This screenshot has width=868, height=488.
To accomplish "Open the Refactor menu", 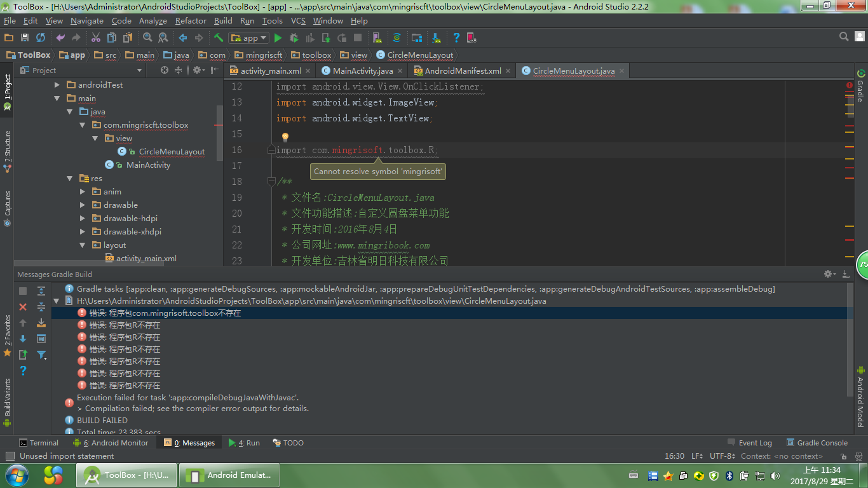I will pos(191,21).
